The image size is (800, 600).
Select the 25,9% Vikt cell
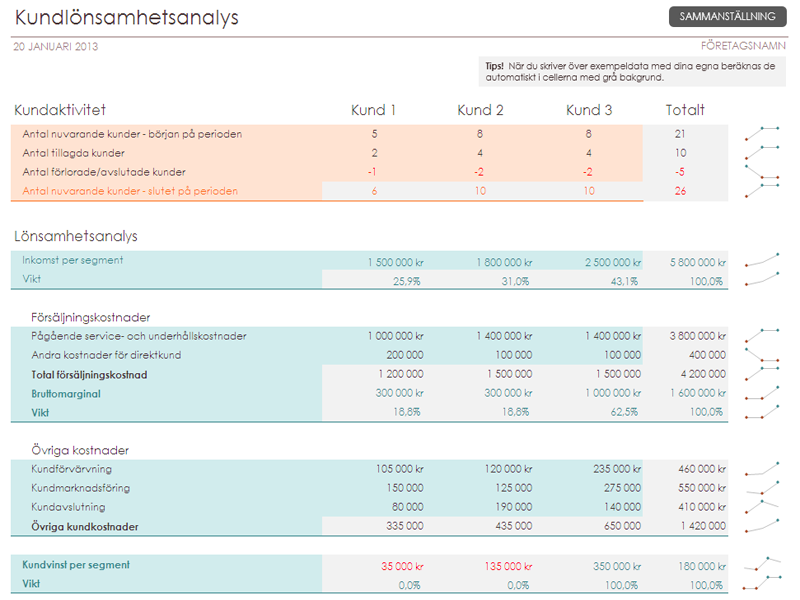407,281
